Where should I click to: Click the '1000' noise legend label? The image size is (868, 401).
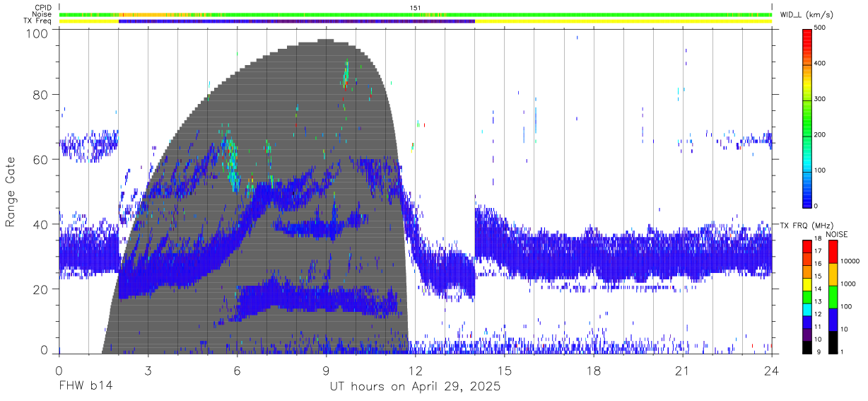click(848, 285)
